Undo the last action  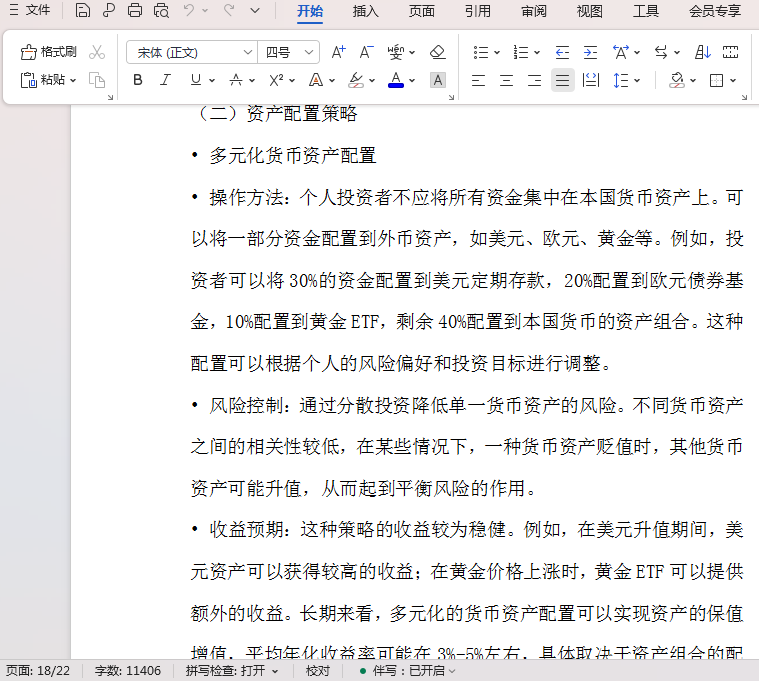click(189, 10)
